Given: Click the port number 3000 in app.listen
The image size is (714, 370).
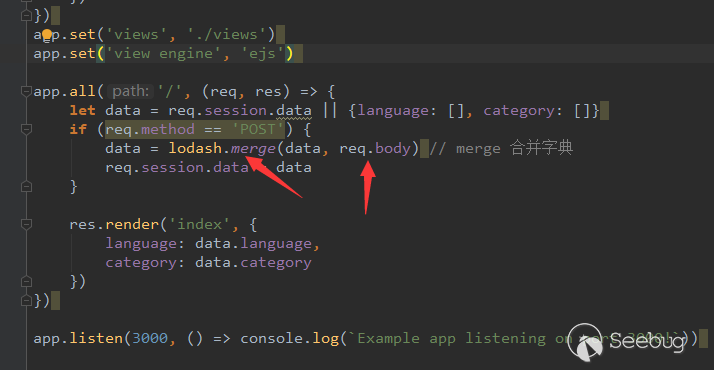Looking at the screenshot, I should click(x=150, y=338).
